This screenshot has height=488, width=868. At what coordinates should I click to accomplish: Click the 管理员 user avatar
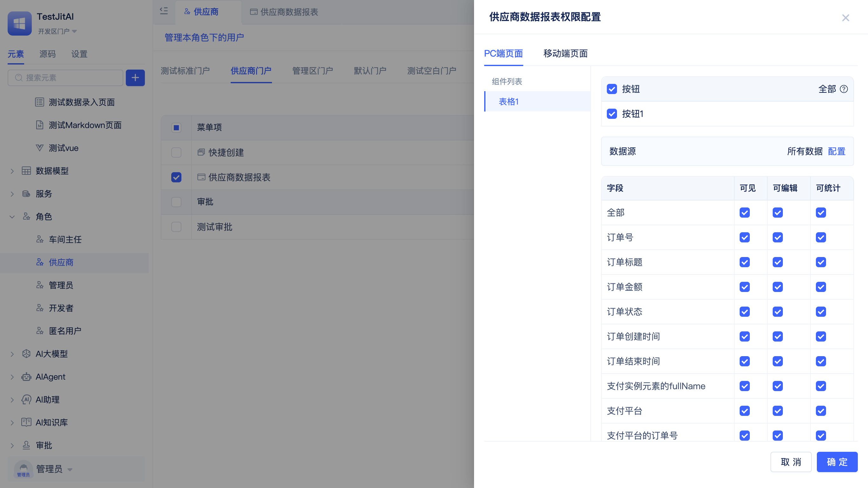[x=23, y=469]
